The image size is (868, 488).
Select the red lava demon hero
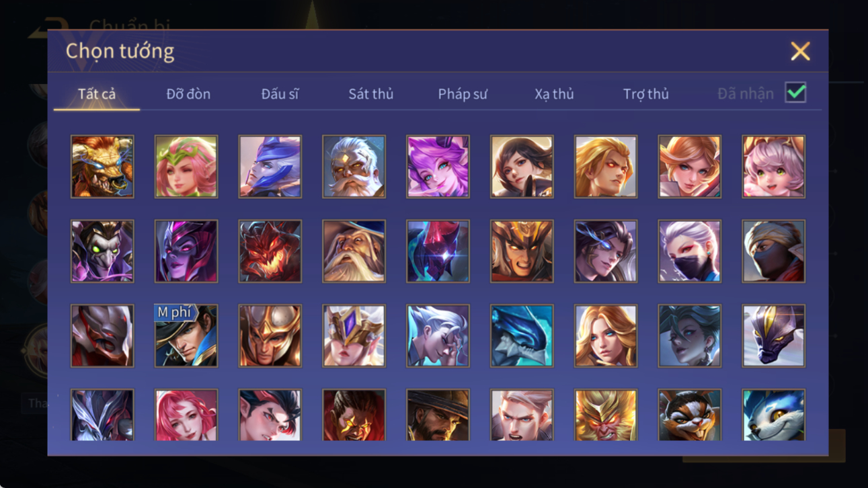pyautogui.click(x=270, y=251)
